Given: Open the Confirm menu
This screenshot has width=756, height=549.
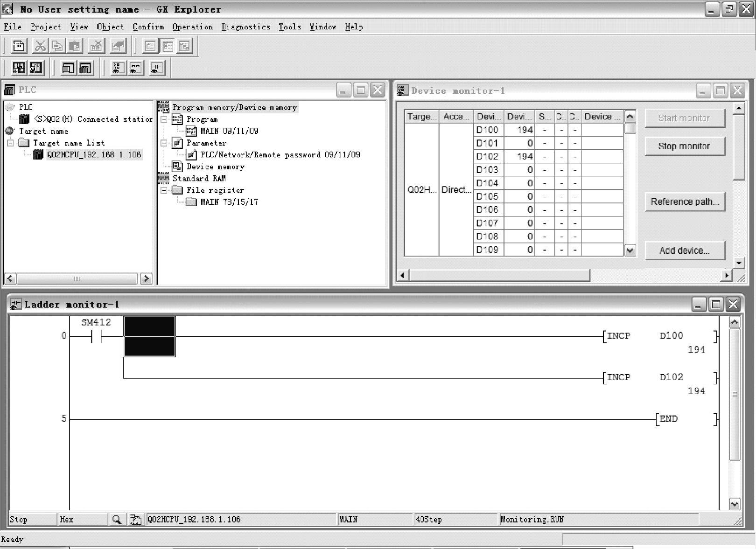Looking at the screenshot, I should click(x=148, y=27).
